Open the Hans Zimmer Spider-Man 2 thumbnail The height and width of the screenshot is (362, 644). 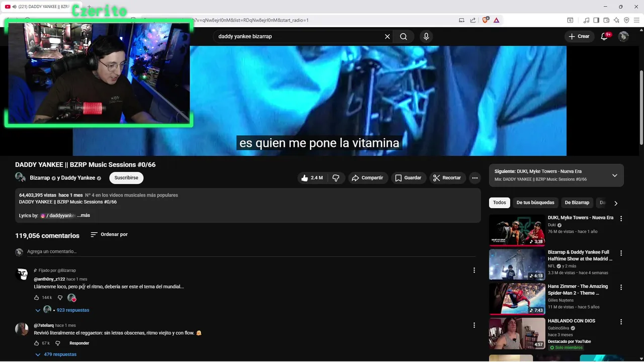(517, 299)
